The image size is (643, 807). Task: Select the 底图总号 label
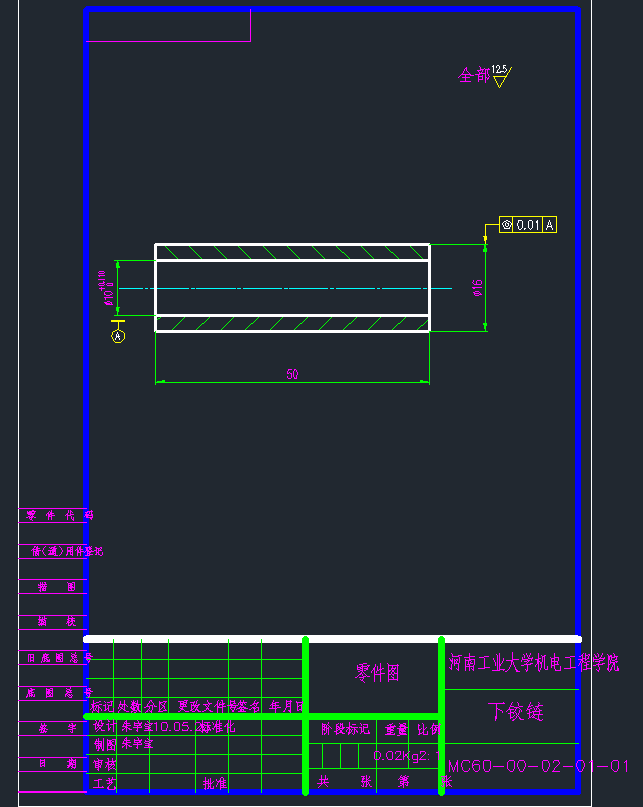tap(60, 693)
